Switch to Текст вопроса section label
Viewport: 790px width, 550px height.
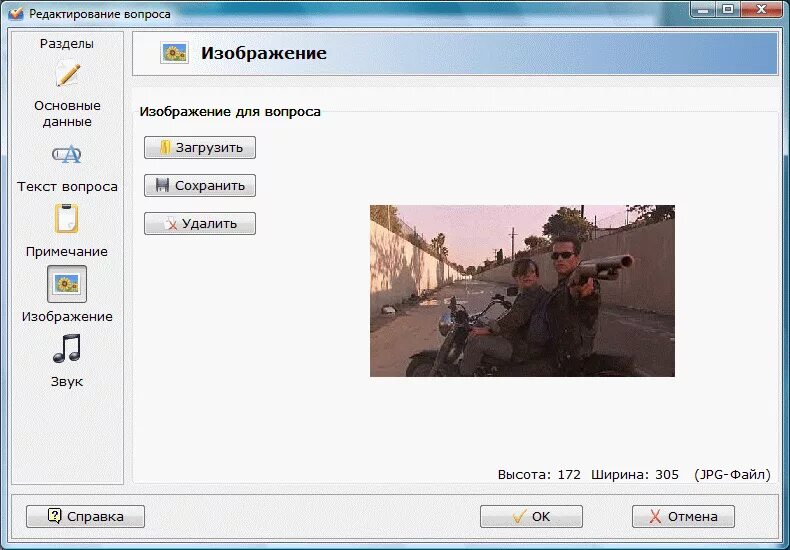coord(67,186)
